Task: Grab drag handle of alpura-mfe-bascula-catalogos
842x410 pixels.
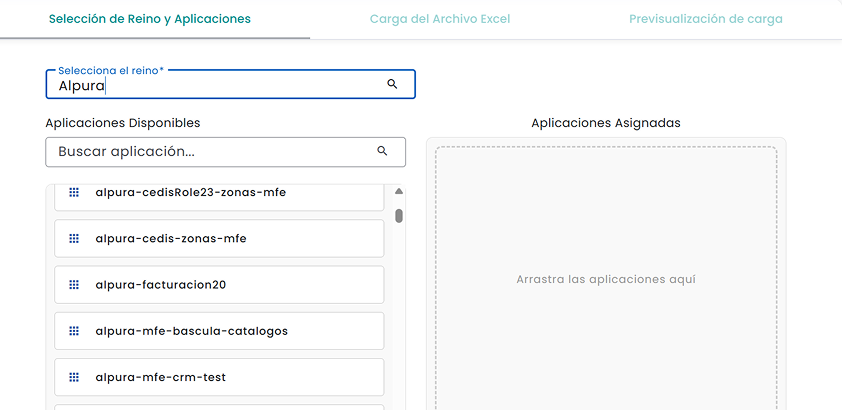Action: point(74,331)
